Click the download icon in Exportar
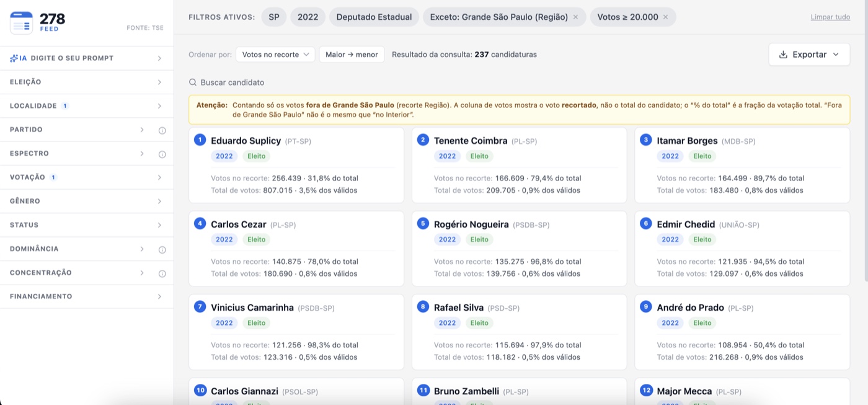868x405 pixels. (x=783, y=55)
